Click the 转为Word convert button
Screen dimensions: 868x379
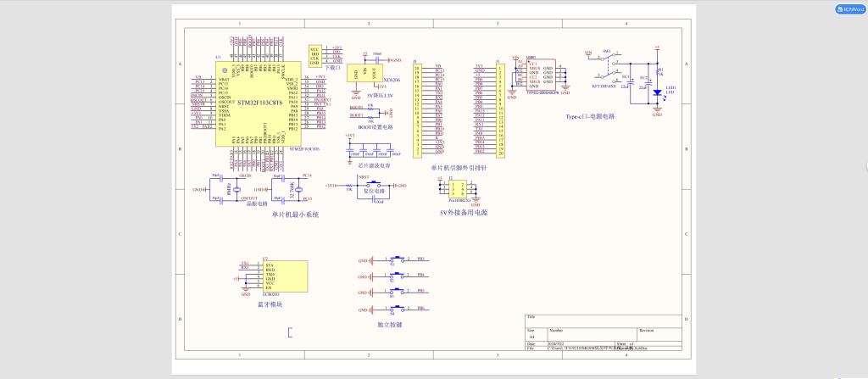click(846, 9)
